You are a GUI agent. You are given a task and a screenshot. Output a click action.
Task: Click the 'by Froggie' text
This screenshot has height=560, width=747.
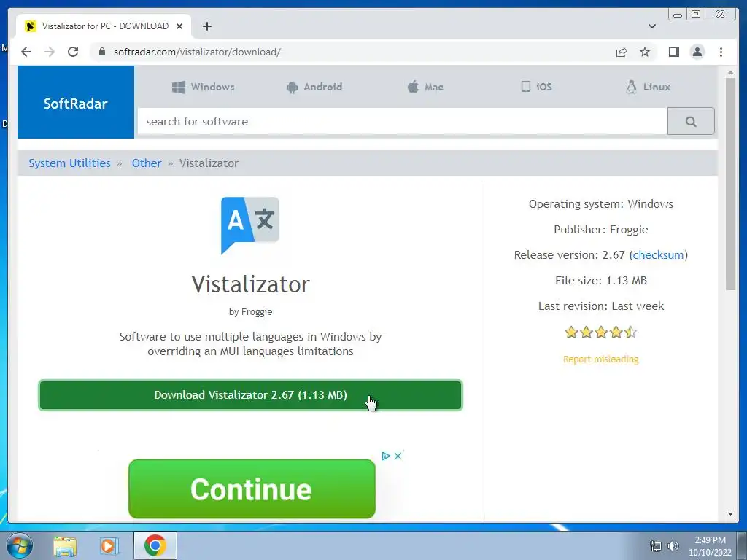tap(251, 312)
